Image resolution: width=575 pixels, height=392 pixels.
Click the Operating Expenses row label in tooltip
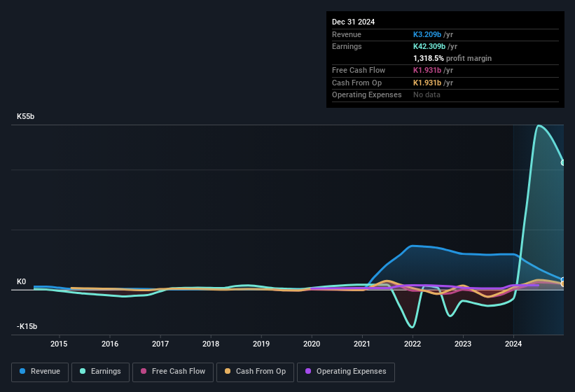(367, 95)
